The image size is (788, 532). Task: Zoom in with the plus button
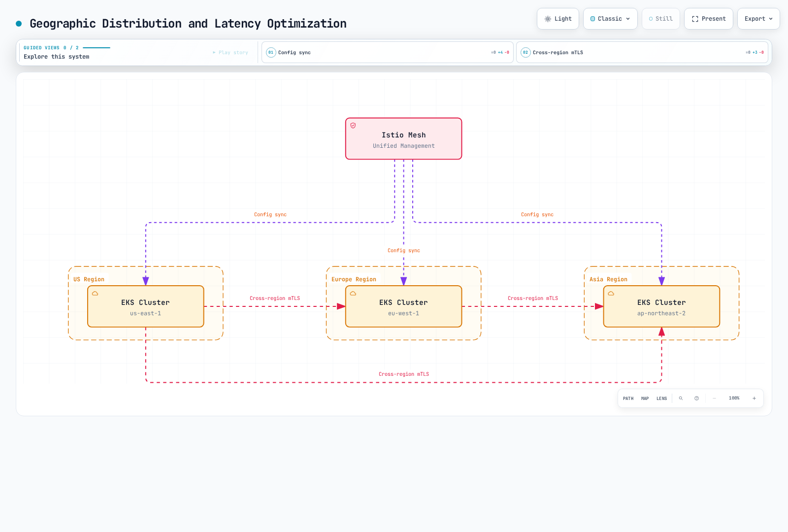754,399
